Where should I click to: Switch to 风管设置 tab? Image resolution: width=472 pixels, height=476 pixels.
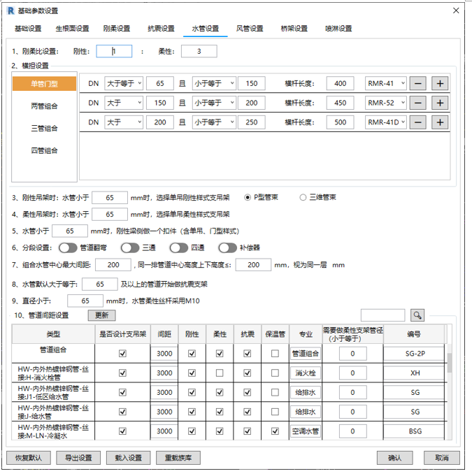pos(250,29)
